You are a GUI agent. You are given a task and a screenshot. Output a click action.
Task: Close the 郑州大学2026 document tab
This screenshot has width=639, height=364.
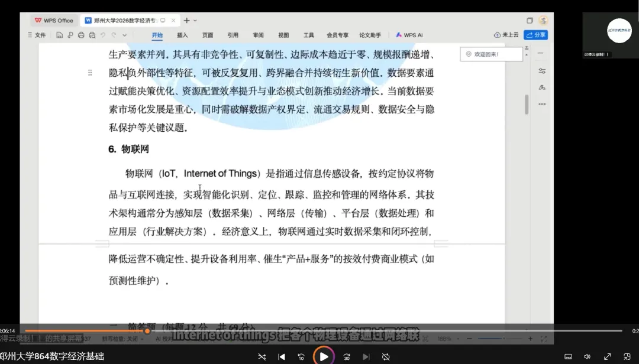coord(173,20)
